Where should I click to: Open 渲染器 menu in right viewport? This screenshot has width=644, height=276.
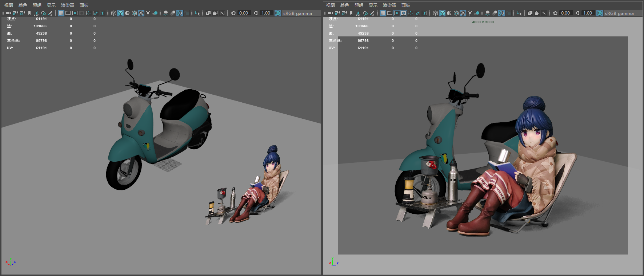(x=389, y=5)
